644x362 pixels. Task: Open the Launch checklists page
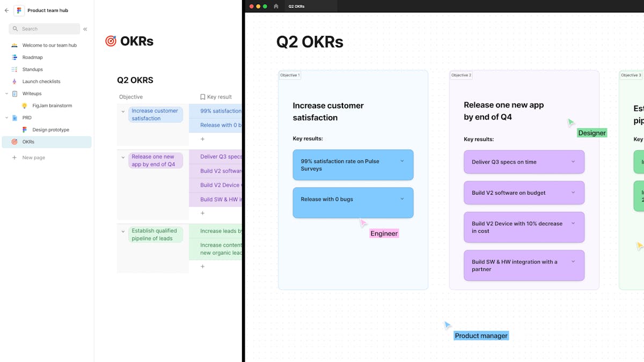click(x=41, y=82)
